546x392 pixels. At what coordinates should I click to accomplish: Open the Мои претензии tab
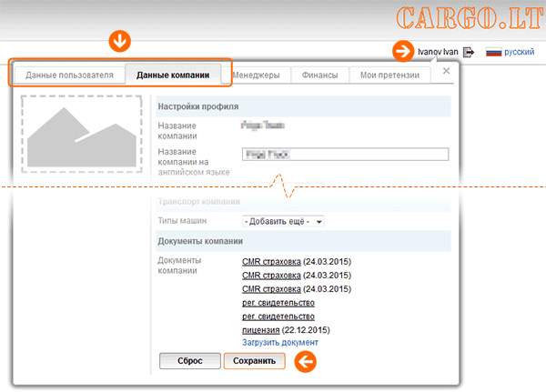click(389, 75)
